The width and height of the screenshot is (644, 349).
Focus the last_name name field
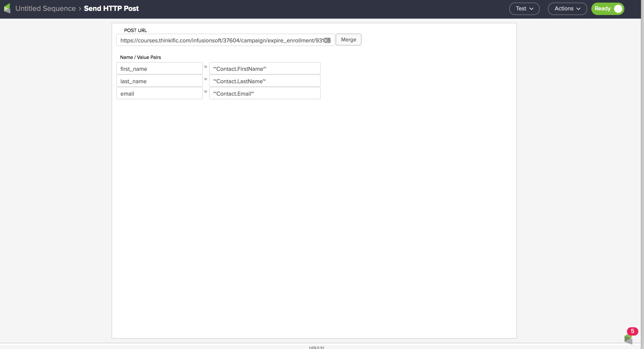pyautogui.click(x=159, y=81)
